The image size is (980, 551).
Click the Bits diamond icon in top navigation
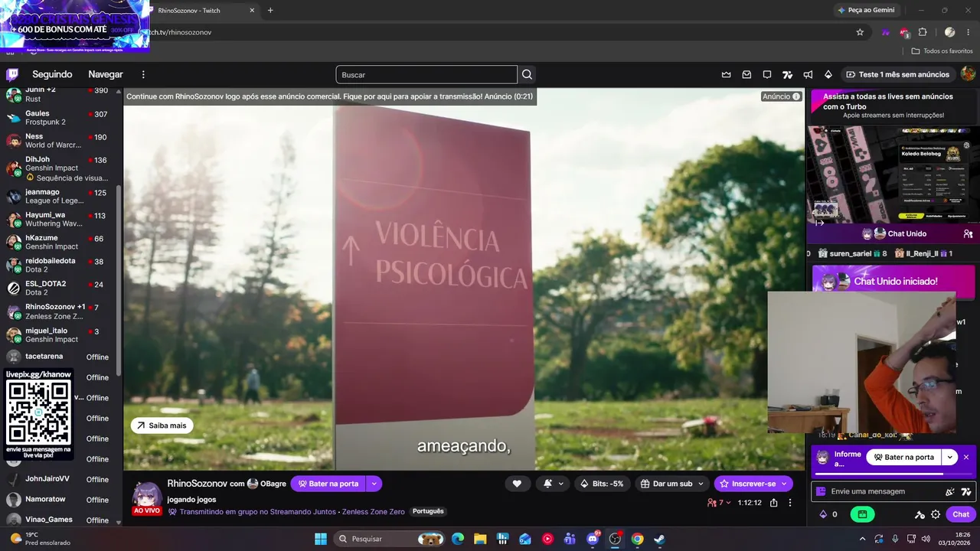(828, 74)
